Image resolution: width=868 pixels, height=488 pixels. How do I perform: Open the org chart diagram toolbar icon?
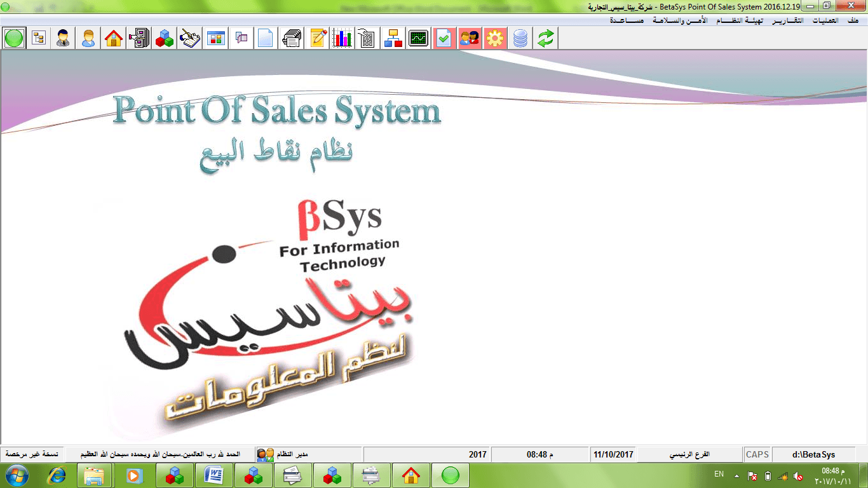393,38
